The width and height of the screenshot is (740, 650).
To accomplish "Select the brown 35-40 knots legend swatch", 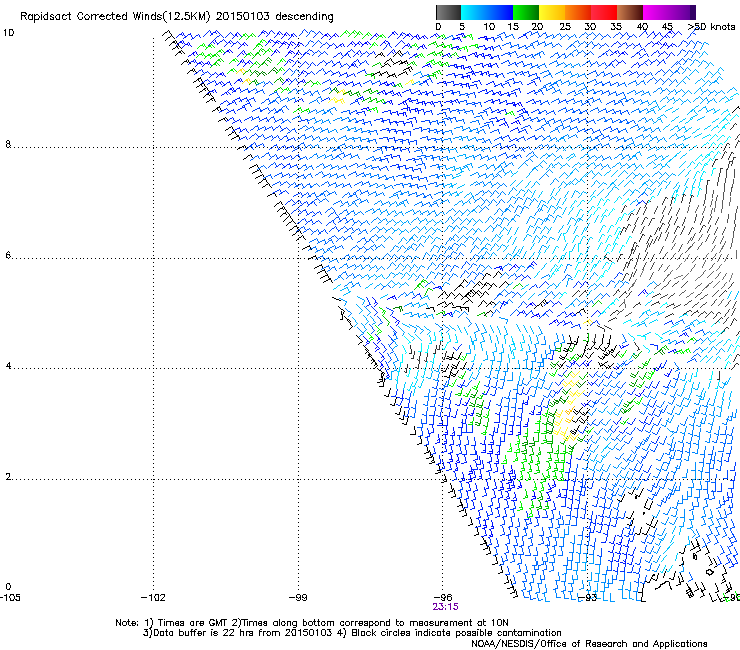I will coord(630,12).
